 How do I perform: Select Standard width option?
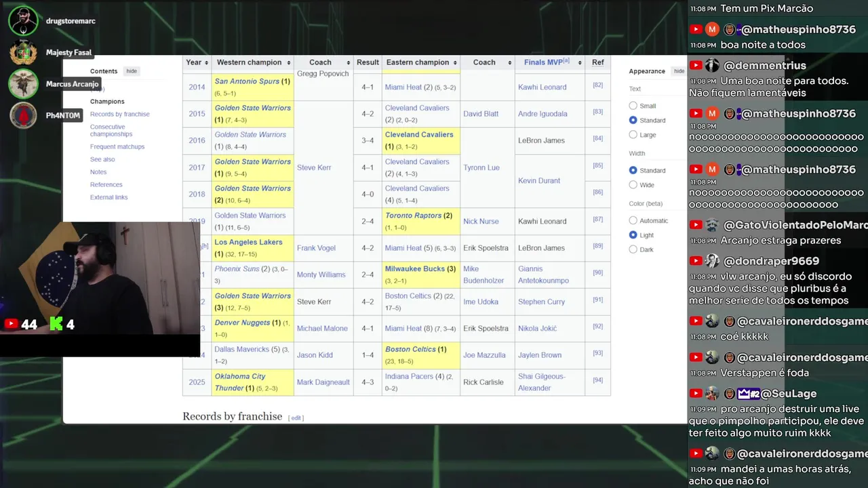633,170
